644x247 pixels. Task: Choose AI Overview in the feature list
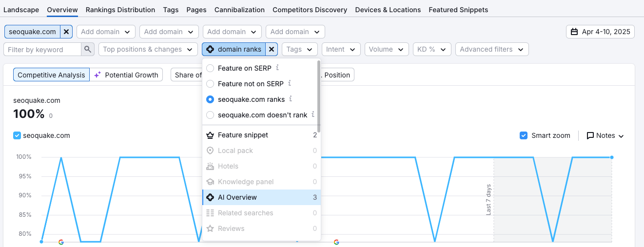pos(237,197)
